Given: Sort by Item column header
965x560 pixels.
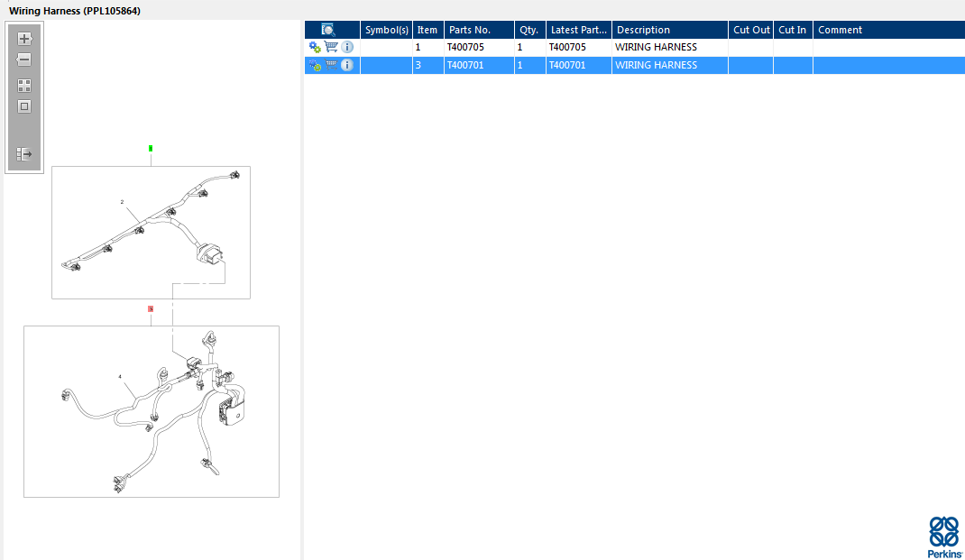Looking at the screenshot, I should pyautogui.click(x=427, y=30).
